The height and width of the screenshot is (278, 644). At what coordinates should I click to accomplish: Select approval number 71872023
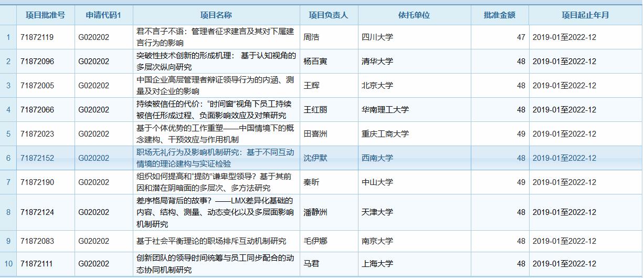37,134
